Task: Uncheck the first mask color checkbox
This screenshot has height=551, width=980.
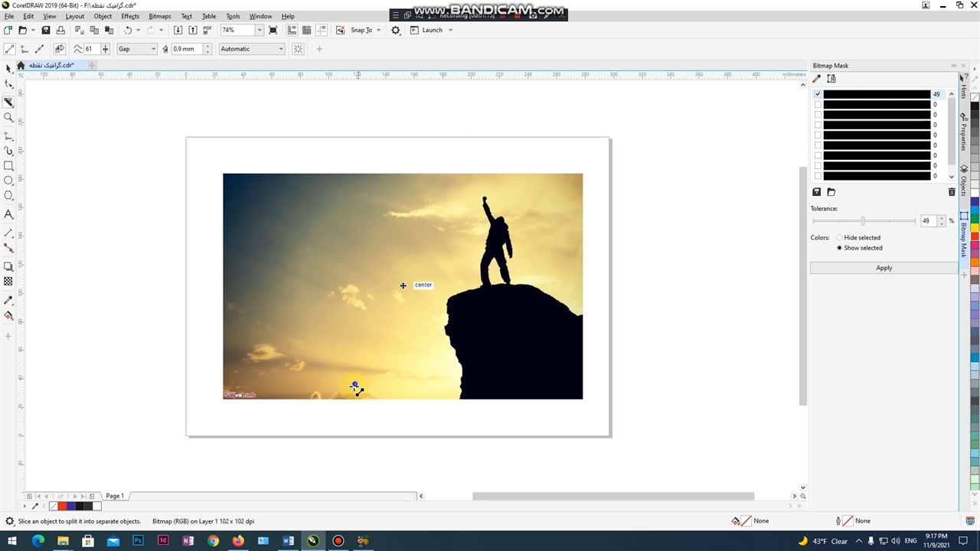Action: click(818, 94)
